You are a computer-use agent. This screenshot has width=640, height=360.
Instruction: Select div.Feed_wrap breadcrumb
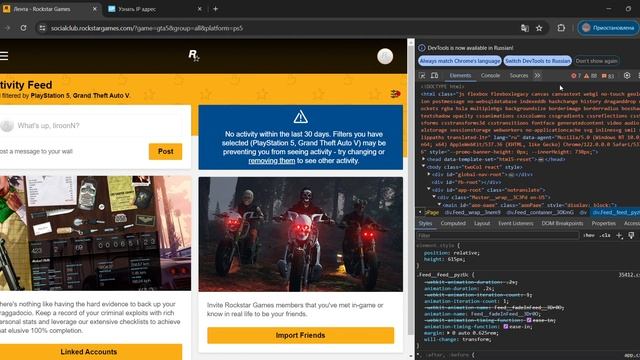472,213
